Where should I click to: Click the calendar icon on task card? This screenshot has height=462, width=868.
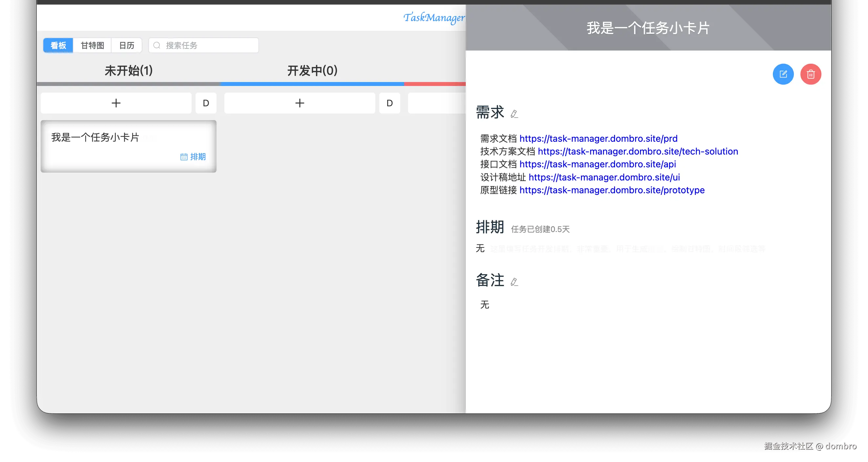[x=184, y=157]
